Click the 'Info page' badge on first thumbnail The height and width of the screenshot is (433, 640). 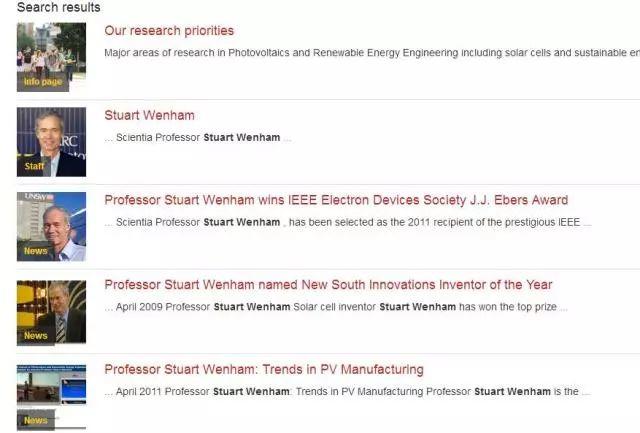[x=43, y=82]
